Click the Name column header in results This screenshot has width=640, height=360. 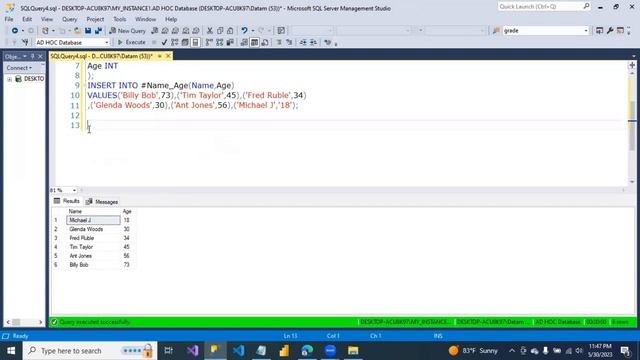[93, 211]
